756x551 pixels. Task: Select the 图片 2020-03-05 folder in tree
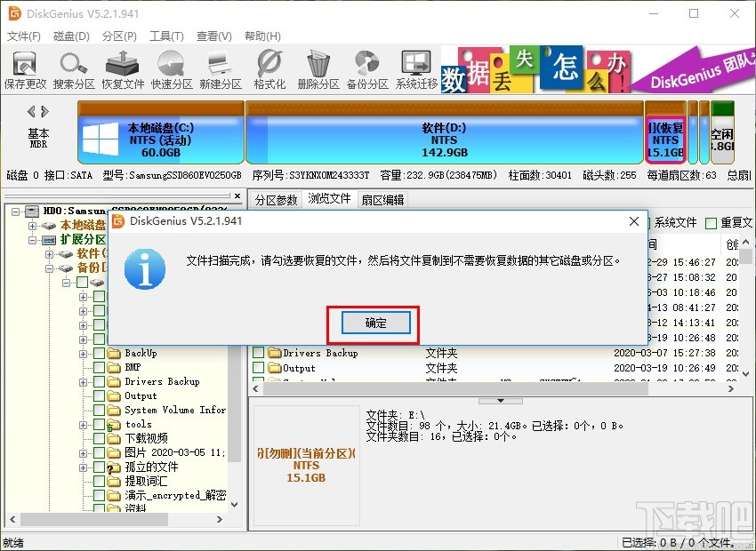point(175,452)
